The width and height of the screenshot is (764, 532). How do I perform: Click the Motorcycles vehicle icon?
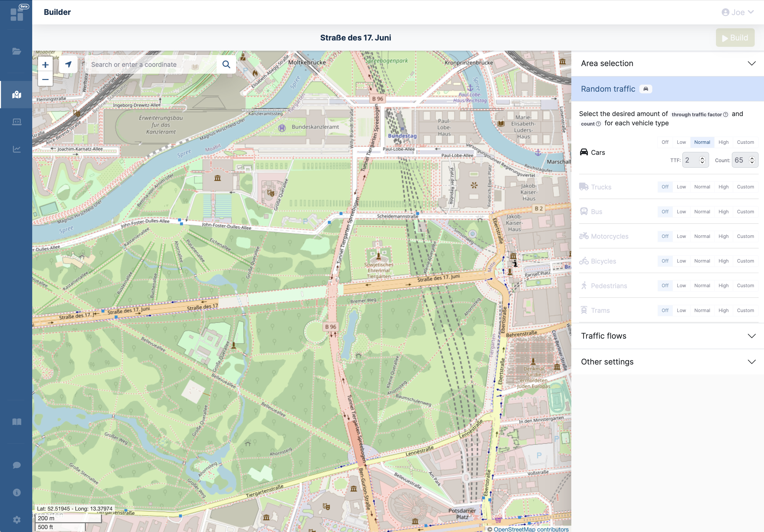click(x=584, y=236)
